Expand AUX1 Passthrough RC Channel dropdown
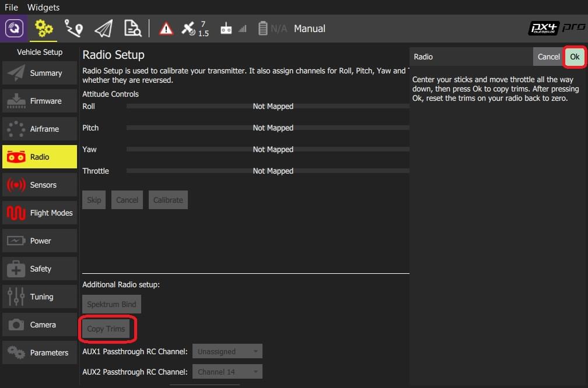Image resolution: width=588 pixels, height=388 pixels. [x=228, y=351]
